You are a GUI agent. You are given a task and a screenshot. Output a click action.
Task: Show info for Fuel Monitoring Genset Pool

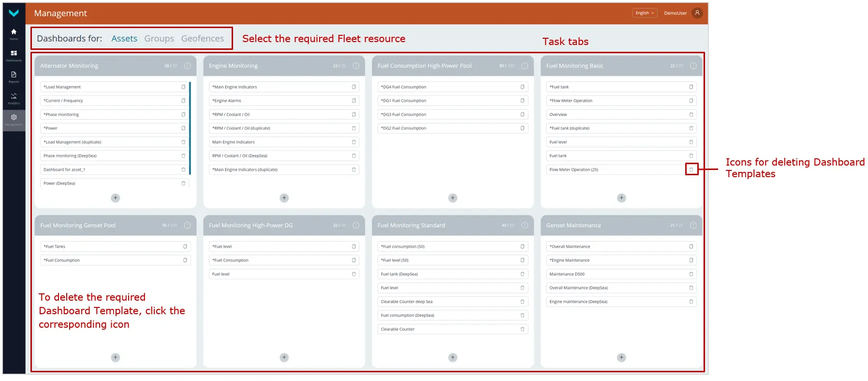187,226
